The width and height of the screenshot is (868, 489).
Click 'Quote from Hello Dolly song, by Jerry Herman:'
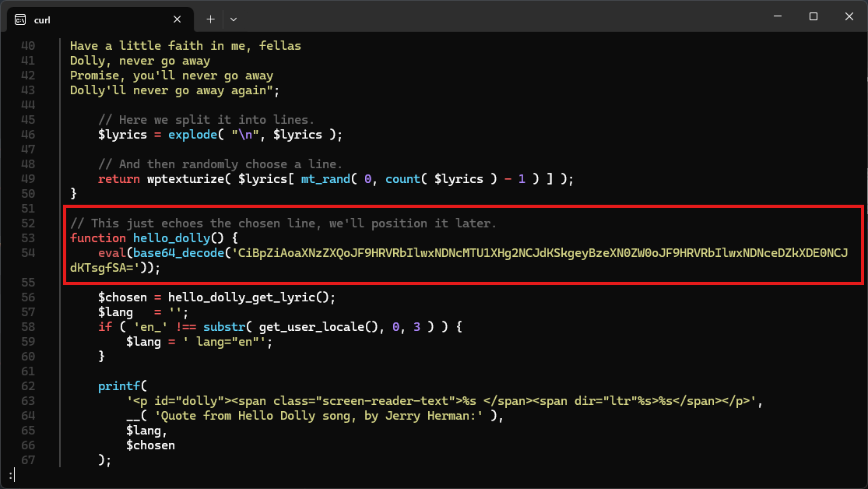[318, 416]
